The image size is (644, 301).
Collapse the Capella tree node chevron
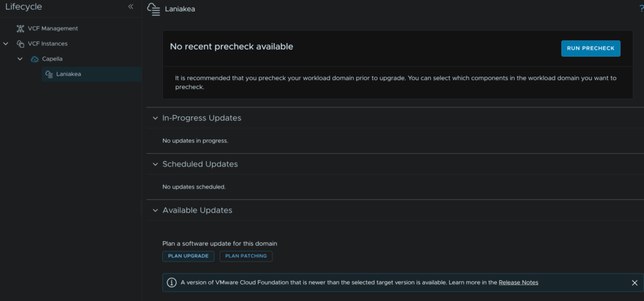pyautogui.click(x=19, y=58)
